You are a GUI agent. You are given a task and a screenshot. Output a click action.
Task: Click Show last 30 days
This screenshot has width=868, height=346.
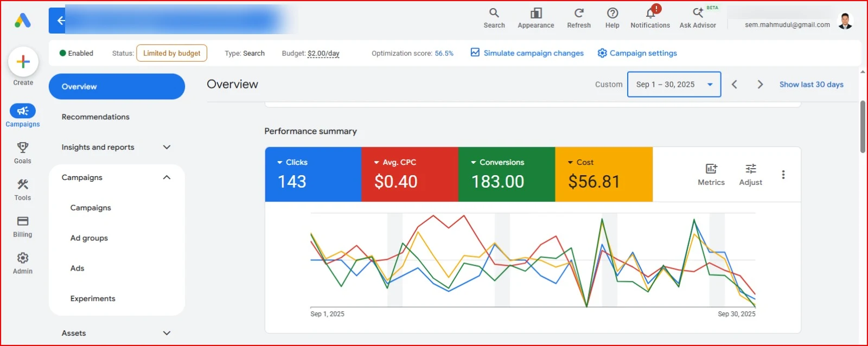pyautogui.click(x=812, y=85)
